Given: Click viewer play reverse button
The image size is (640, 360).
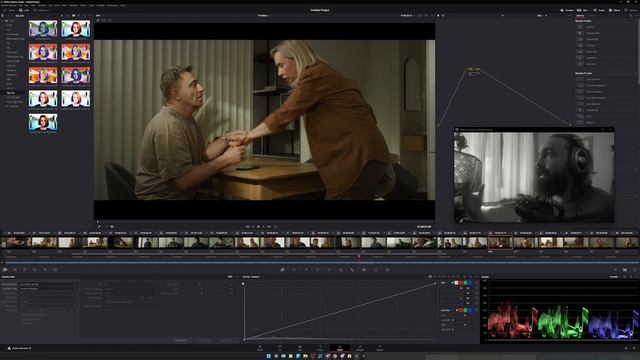Looking at the screenshot, I should [x=253, y=226].
